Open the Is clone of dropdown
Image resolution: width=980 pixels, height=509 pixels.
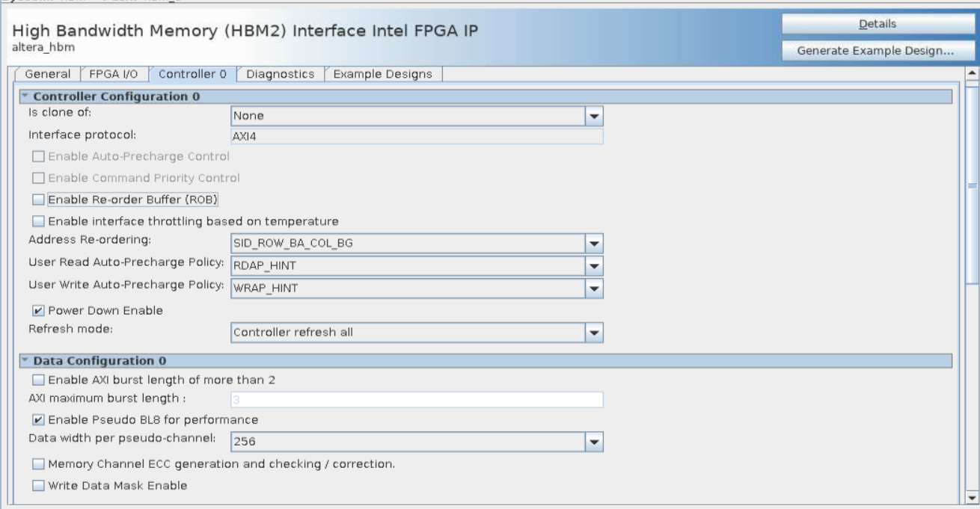tap(594, 117)
